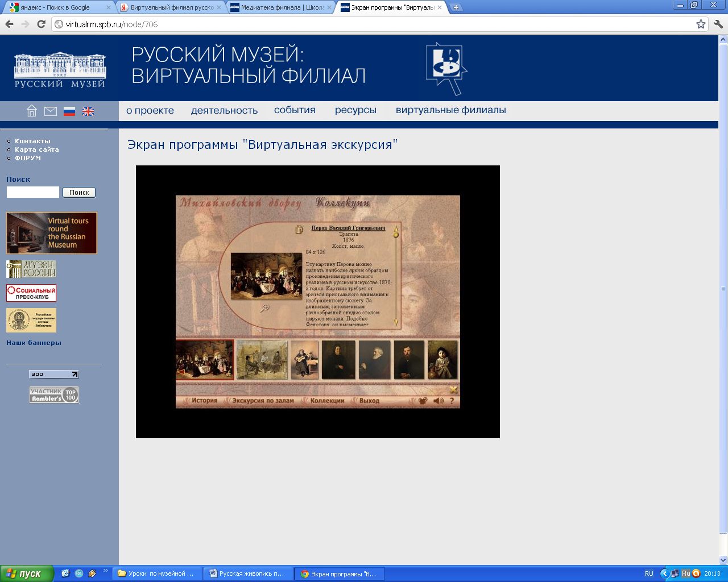This screenshot has height=582, width=728.
Task: Open the Музеи России banner
Action: (31, 269)
